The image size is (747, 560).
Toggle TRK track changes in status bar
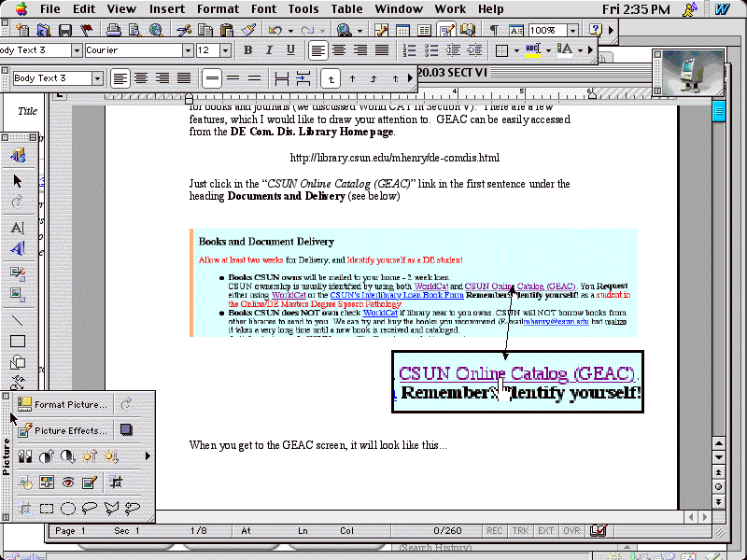(520, 530)
